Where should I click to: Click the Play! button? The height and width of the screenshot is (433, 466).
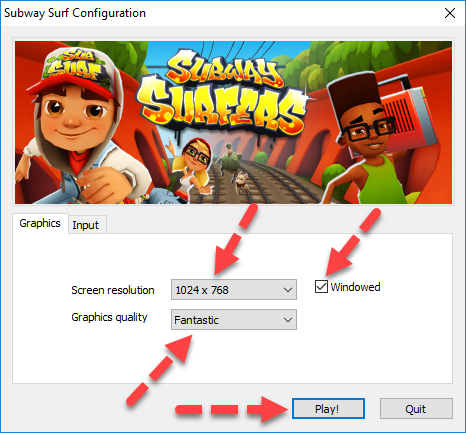pos(328,408)
